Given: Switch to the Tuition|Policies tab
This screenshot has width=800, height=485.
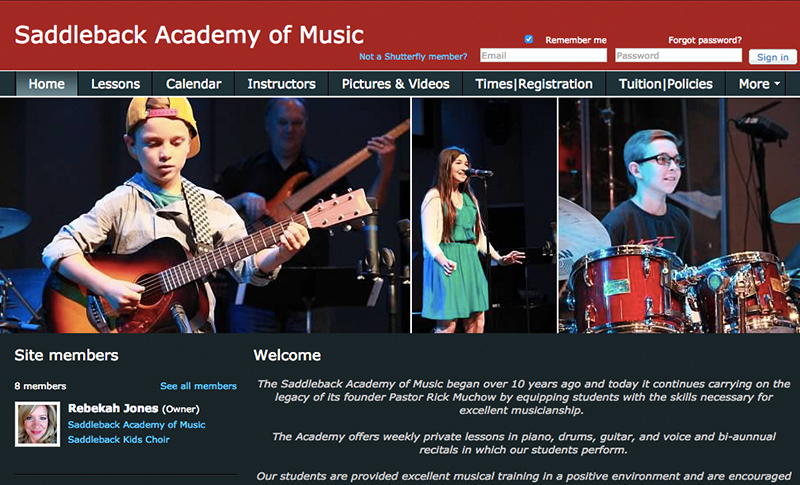Looking at the screenshot, I should (x=666, y=84).
